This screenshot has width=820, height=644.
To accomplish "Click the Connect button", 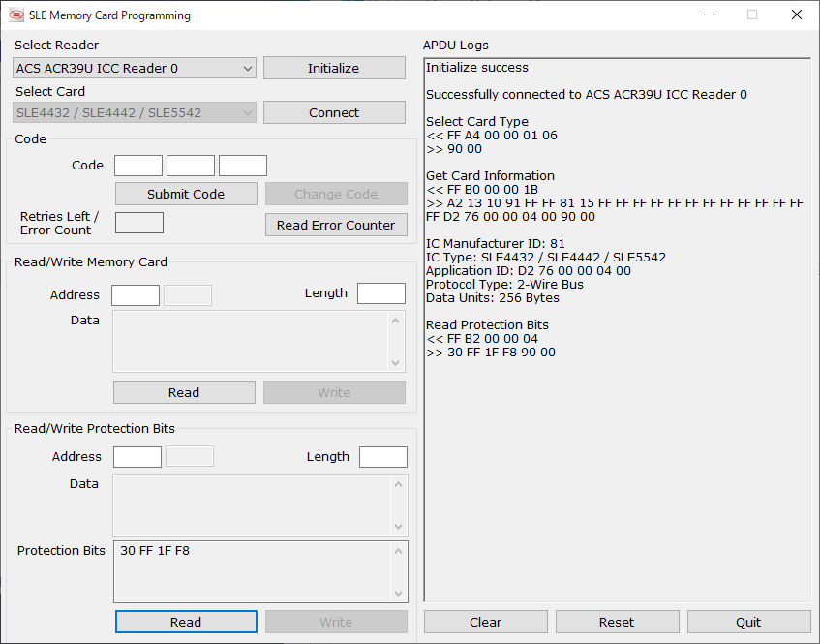I will click(333, 112).
